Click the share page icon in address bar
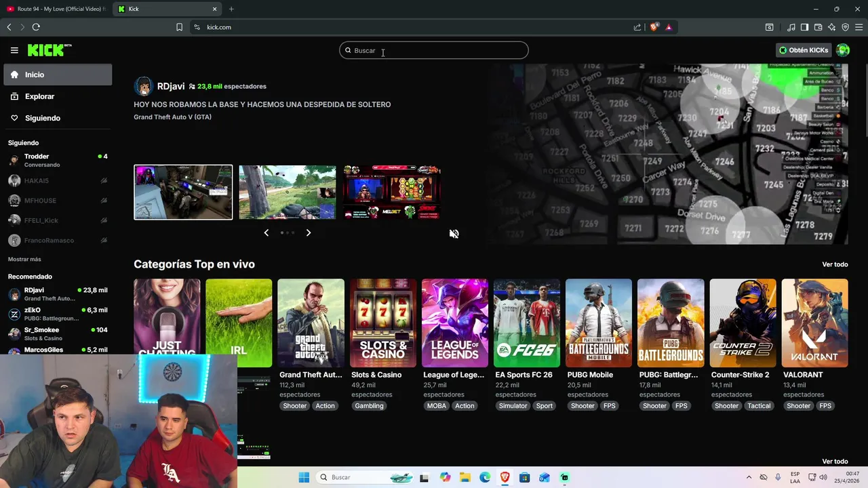The height and width of the screenshot is (488, 868). tap(637, 27)
